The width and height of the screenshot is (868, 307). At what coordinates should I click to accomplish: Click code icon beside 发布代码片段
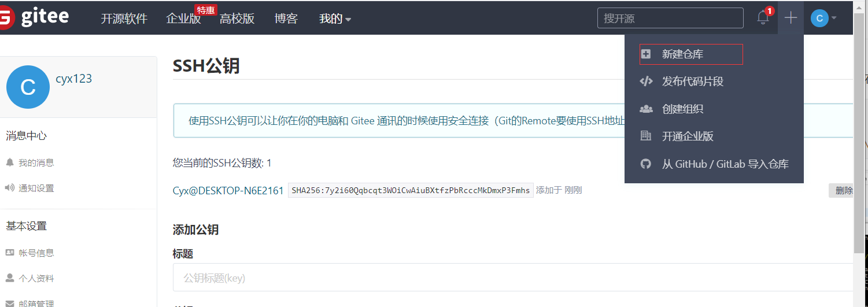(x=646, y=82)
